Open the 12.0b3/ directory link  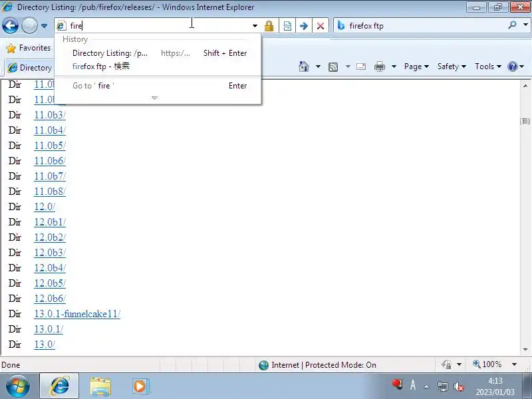coord(50,253)
